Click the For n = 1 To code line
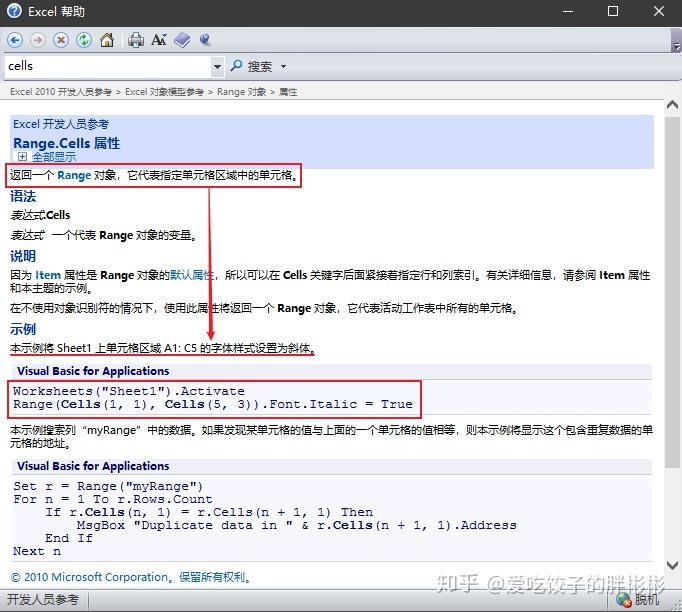Image resolution: width=682 pixels, height=612 pixels. click(113, 499)
